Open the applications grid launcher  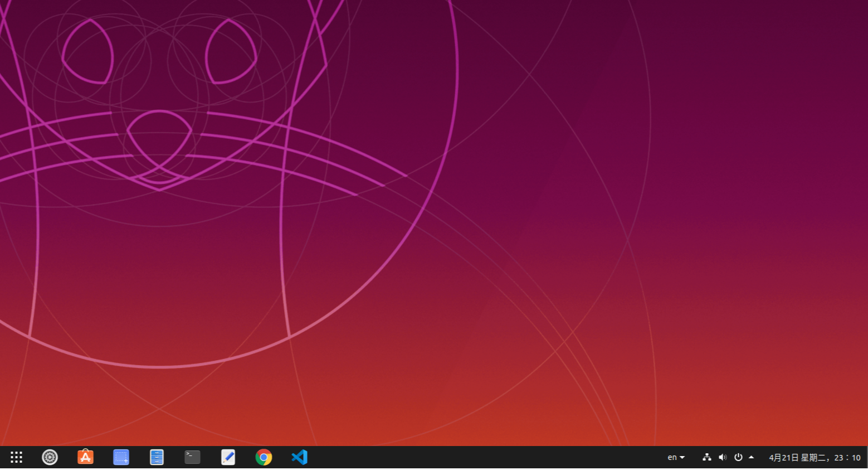tap(16, 457)
